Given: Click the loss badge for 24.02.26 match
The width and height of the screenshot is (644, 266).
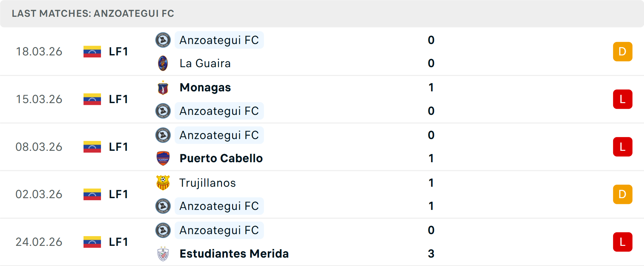Looking at the screenshot, I should click(x=623, y=242).
